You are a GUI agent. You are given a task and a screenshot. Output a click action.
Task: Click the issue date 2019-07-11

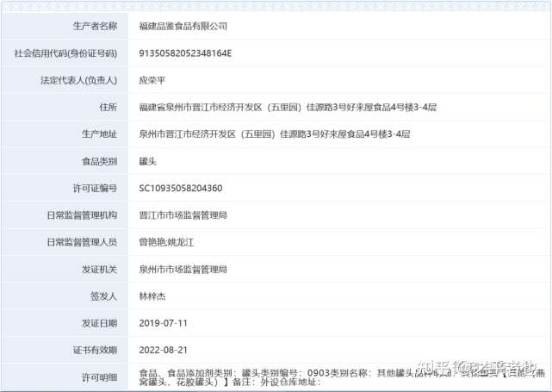click(163, 323)
